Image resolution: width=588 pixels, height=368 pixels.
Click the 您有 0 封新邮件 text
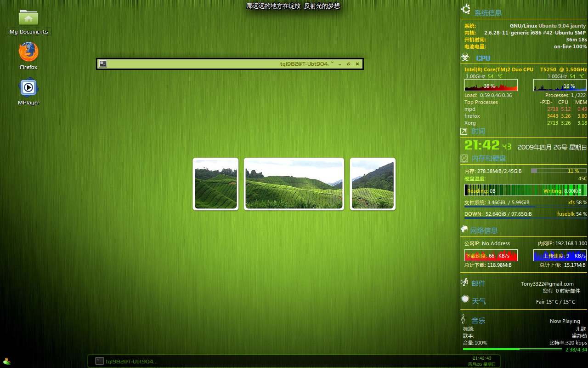coord(561,291)
